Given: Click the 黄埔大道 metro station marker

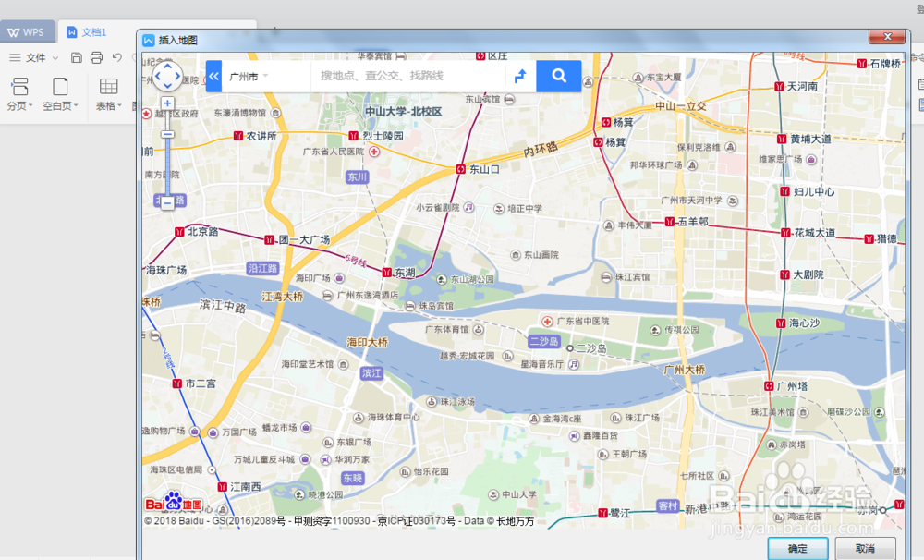Looking at the screenshot, I should point(782,140).
